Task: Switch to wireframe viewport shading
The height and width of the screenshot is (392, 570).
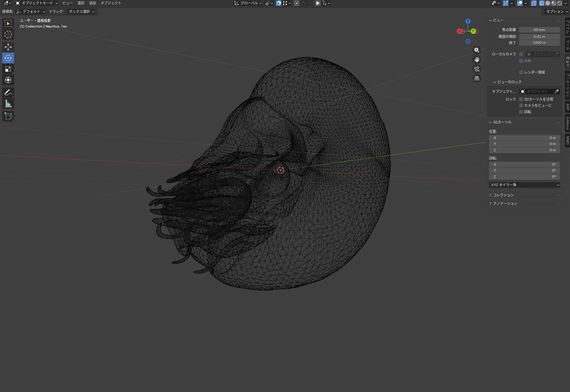Action: [x=542, y=3]
